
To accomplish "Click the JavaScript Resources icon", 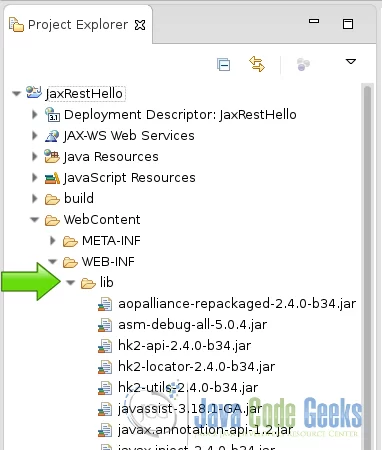I will 52,178.
